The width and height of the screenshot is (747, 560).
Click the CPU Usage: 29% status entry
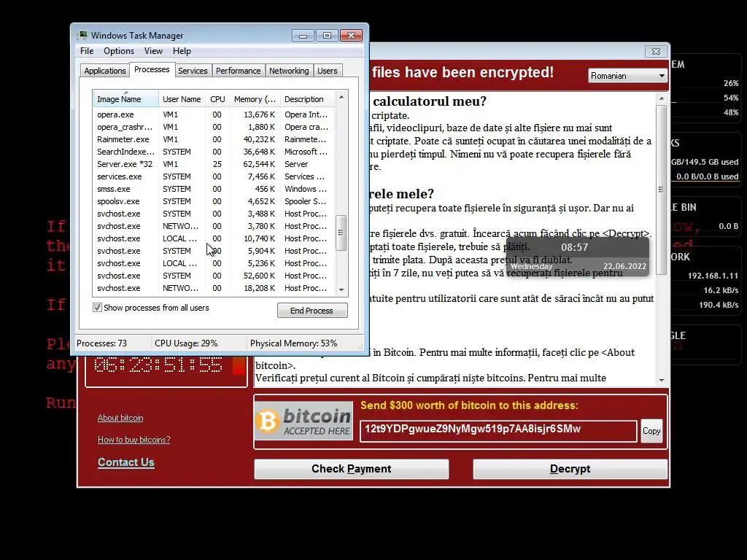click(186, 343)
